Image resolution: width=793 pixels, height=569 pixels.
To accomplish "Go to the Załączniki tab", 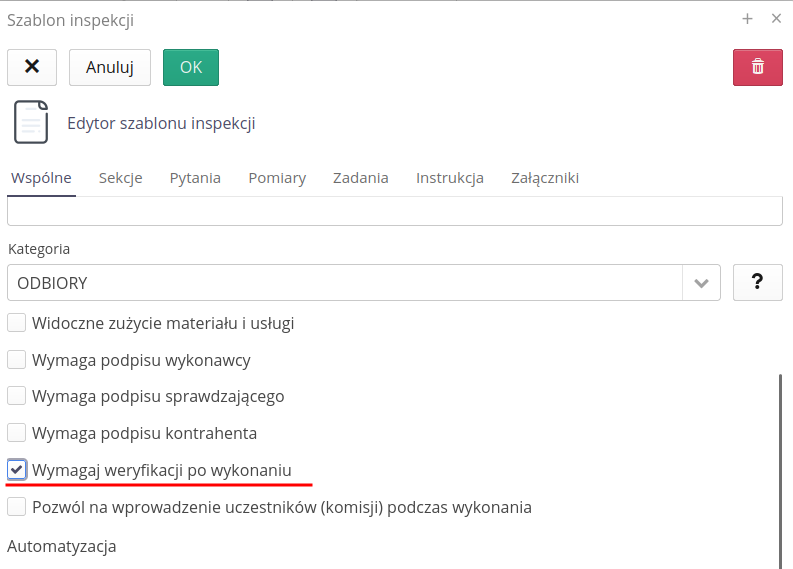I will [x=545, y=178].
